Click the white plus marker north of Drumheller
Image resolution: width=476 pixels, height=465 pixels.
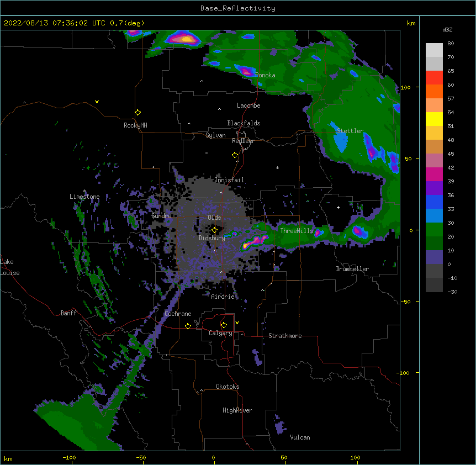(338, 207)
